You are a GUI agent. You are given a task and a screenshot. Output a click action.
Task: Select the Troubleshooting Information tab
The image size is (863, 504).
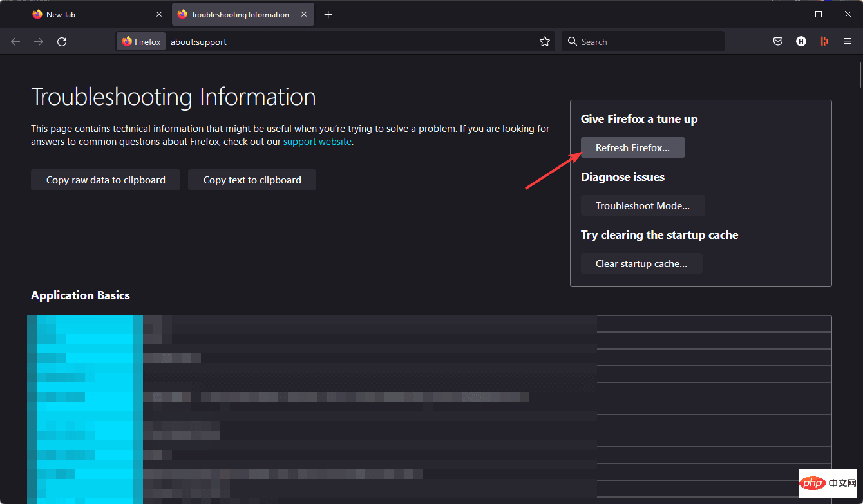(240, 14)
